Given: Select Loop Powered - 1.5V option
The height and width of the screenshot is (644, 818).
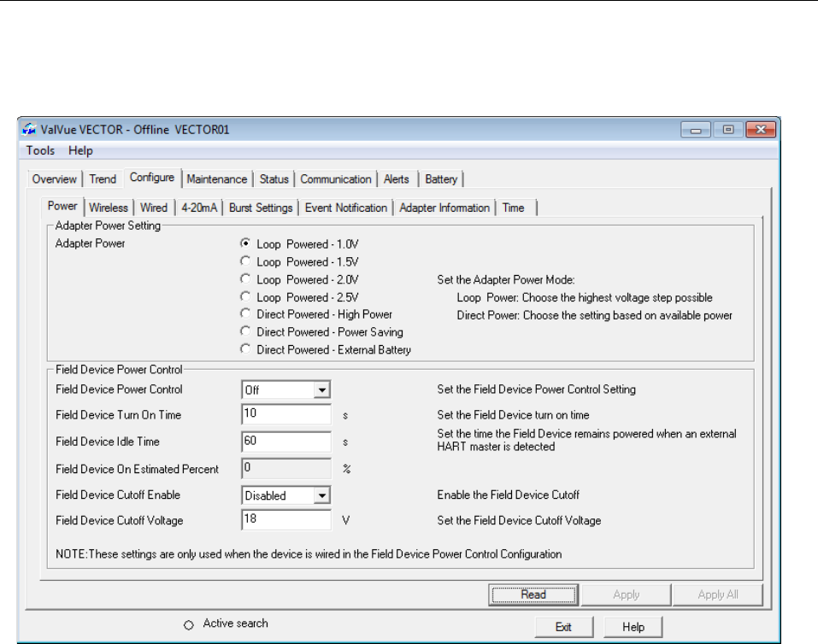Looking at the screenshot, I should (245, 261).
